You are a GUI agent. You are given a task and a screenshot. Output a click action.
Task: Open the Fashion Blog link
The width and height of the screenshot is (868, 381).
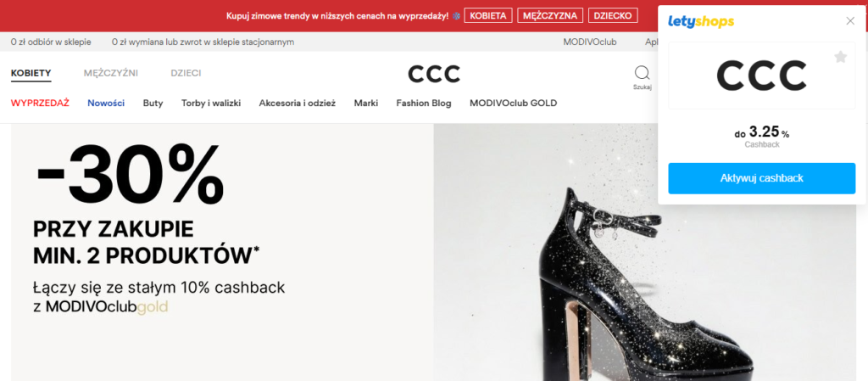(x=424, y=103)
